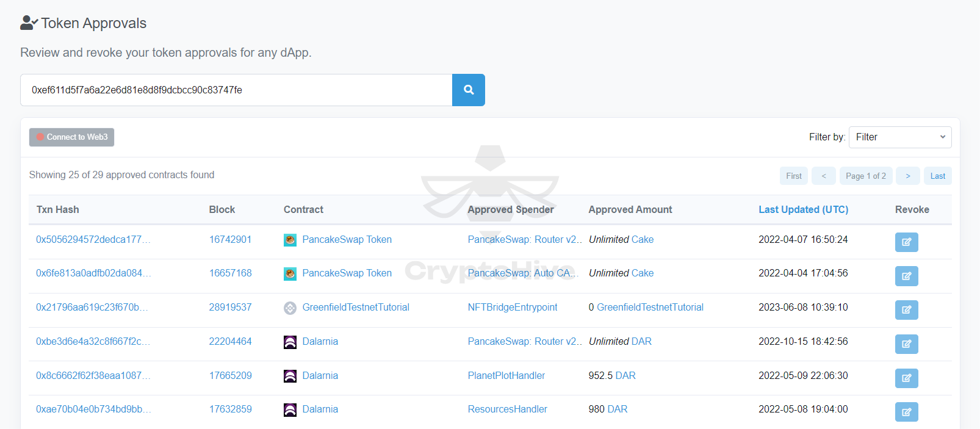Image resolution: width=980 pixels, height=429 pixels.
Task: Open block 28919537
Action: click(230, 307)
